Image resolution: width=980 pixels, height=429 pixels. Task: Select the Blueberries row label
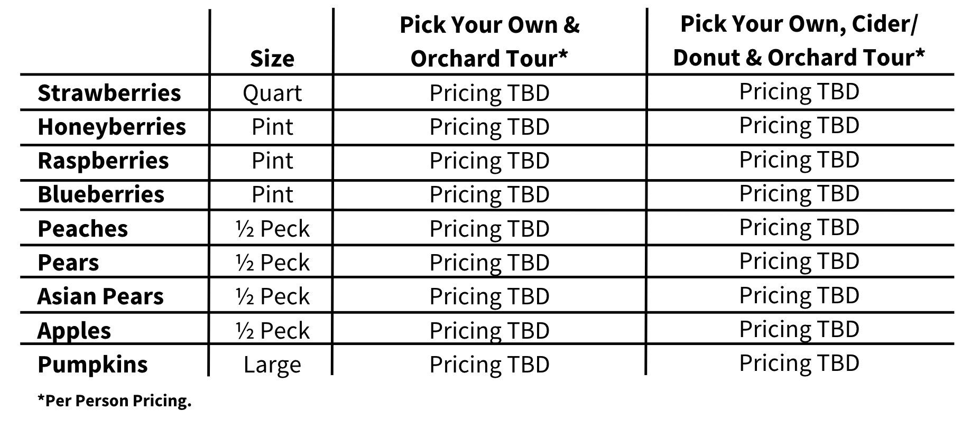click(101, 194)
